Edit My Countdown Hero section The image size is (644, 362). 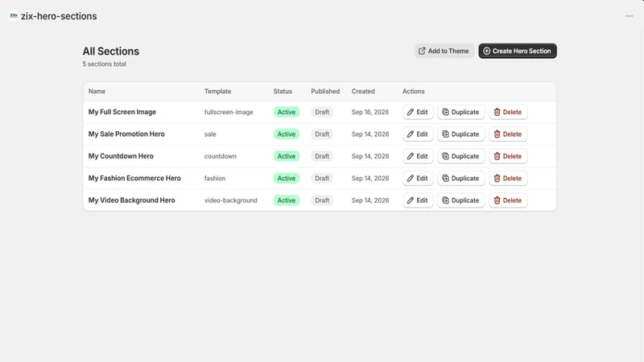coord(418,156)
